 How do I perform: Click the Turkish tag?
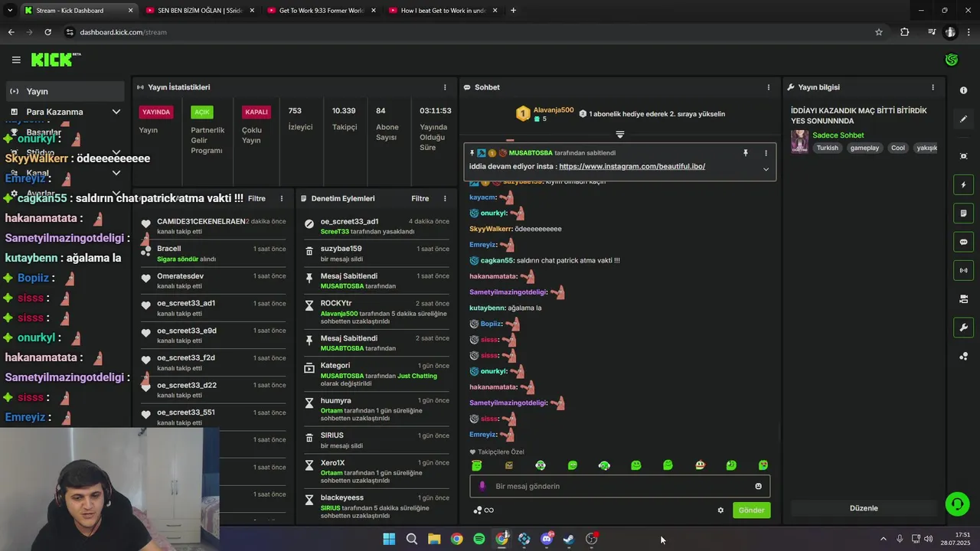tap(827, 148)
